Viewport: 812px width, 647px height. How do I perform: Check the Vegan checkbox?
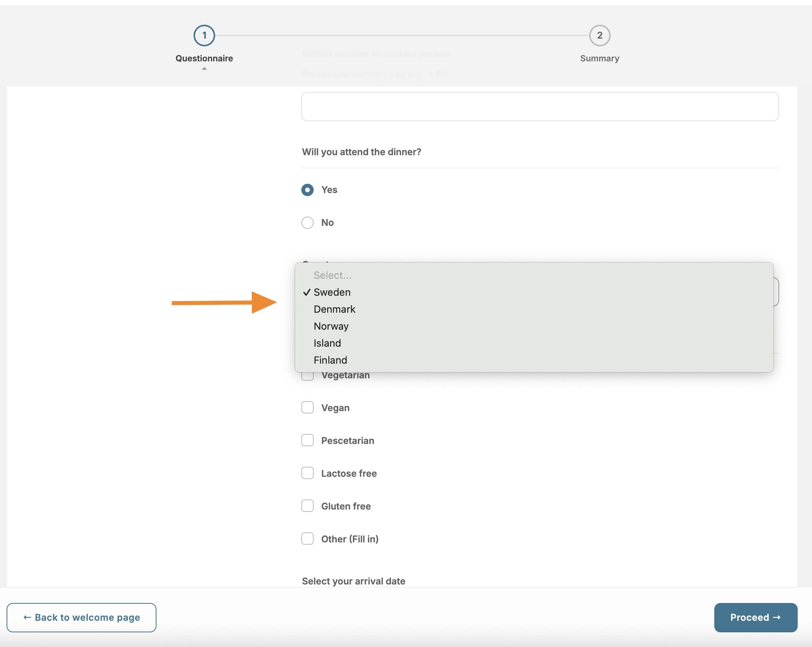click(307, 408)
